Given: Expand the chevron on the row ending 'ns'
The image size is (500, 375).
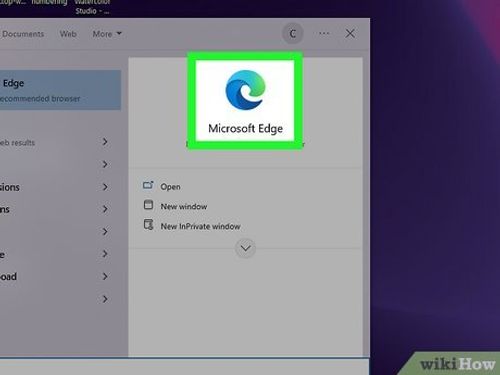Looking at the screenshot, I should [x=105, y=209].
